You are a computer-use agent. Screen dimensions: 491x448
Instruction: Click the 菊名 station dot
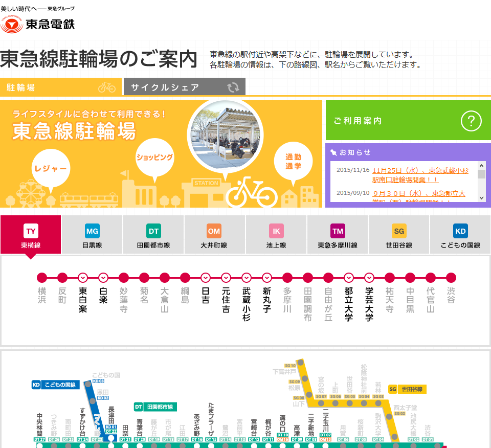click(144, 278)
